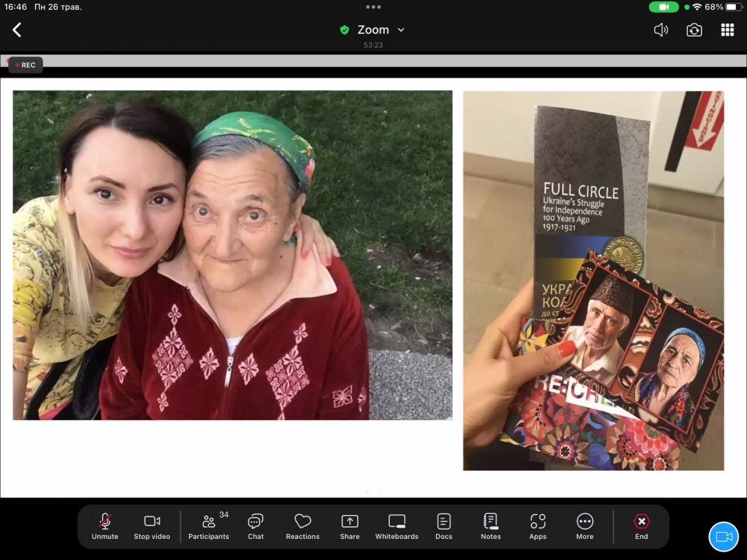The height and width of the screenshot is (560, 747).
Task: Open the gallery view grid icon
Action: click(727, 30)
